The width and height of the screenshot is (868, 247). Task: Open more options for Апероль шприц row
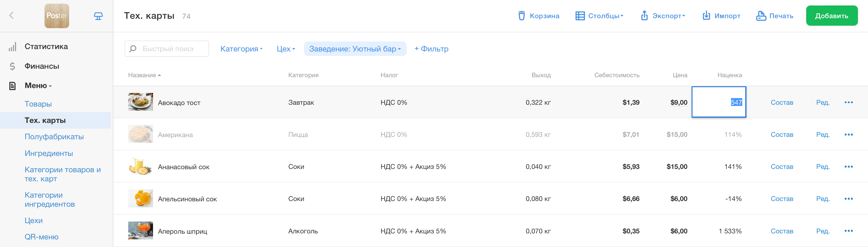point(849,231)
